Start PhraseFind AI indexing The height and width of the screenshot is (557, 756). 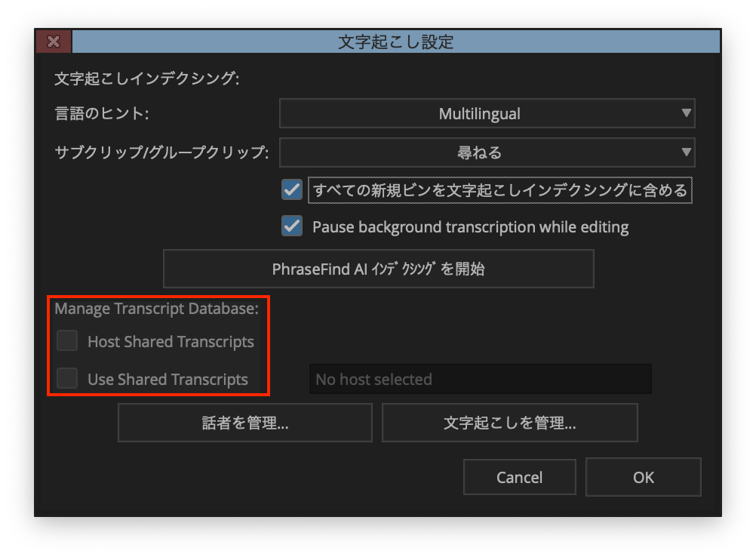[x=378, y=269]
